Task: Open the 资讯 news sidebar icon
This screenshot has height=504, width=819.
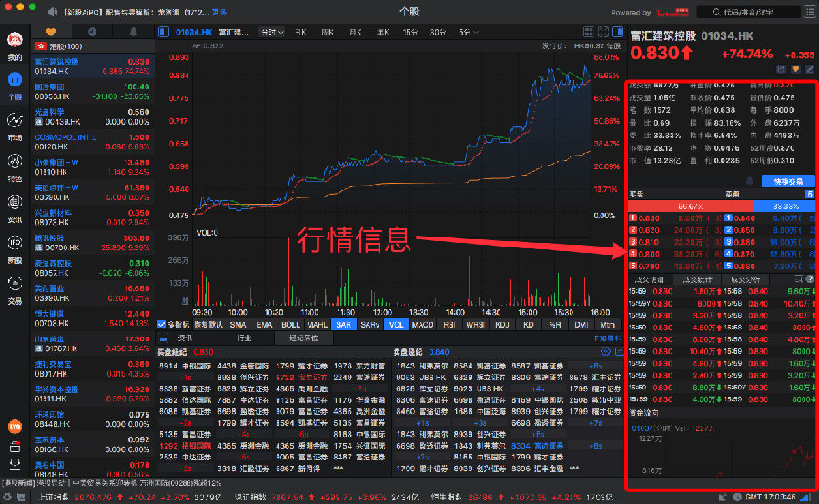Action: coord(15,202)
